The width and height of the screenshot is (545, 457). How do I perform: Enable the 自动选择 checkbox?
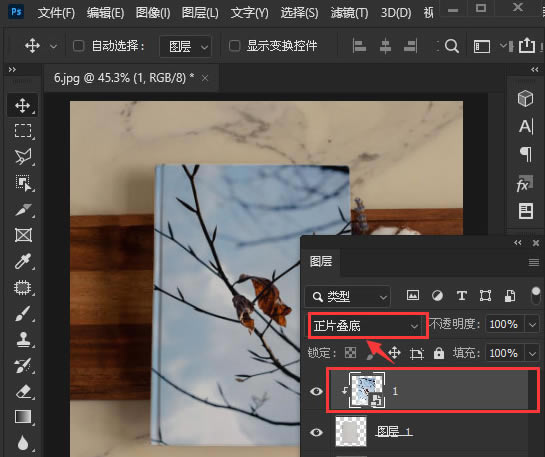click(x=79, y=46)
